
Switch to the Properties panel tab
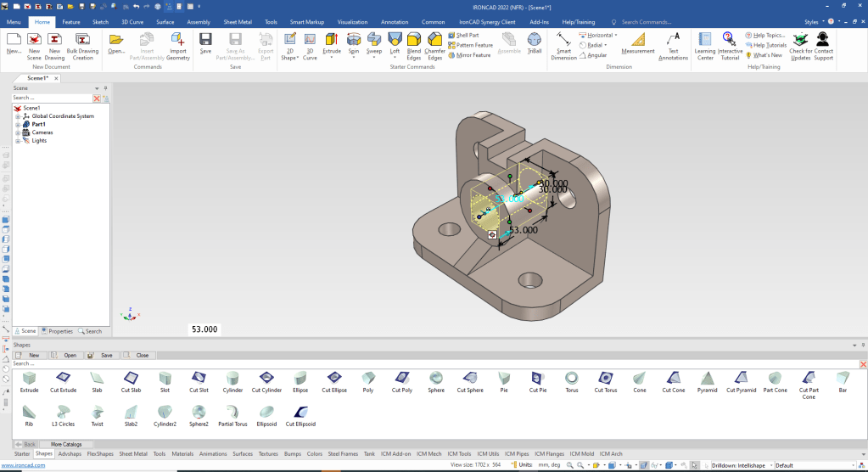tap(57, 331)
